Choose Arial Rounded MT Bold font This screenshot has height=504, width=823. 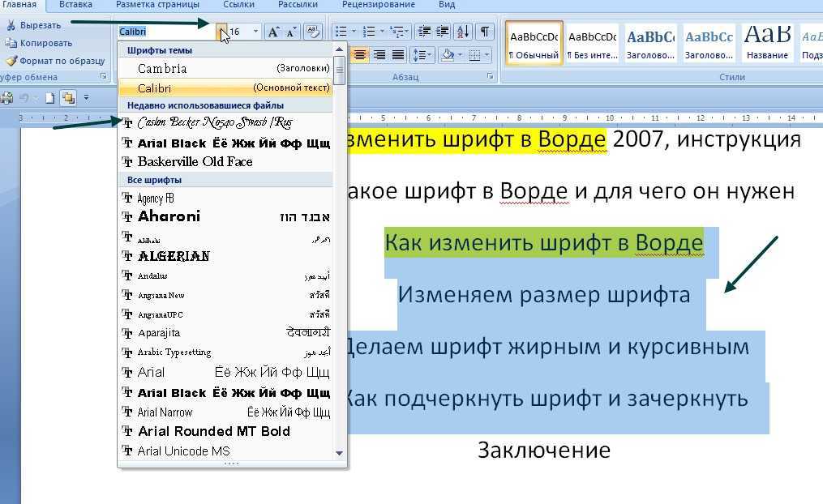(x=225, y=432)
